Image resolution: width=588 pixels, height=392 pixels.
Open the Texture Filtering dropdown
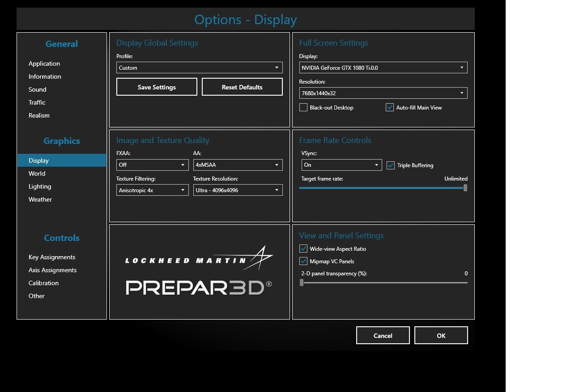click(152, 190)
